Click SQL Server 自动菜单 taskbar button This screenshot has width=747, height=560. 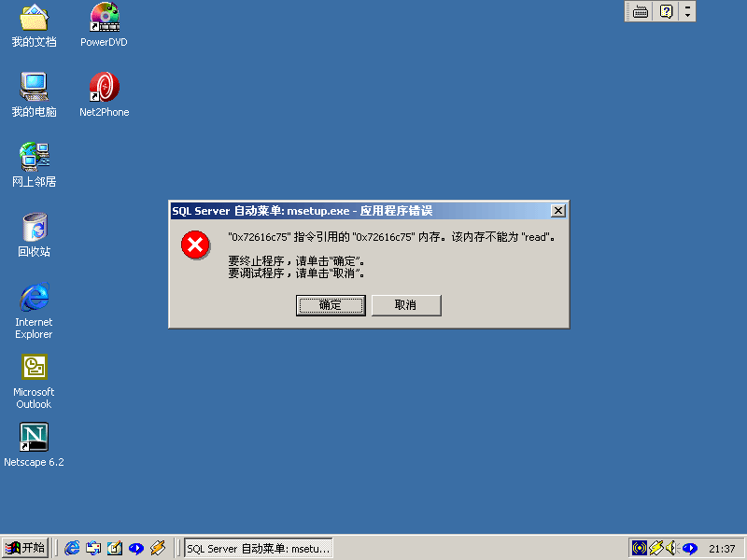pyautogui.click(x=259, y=548)
